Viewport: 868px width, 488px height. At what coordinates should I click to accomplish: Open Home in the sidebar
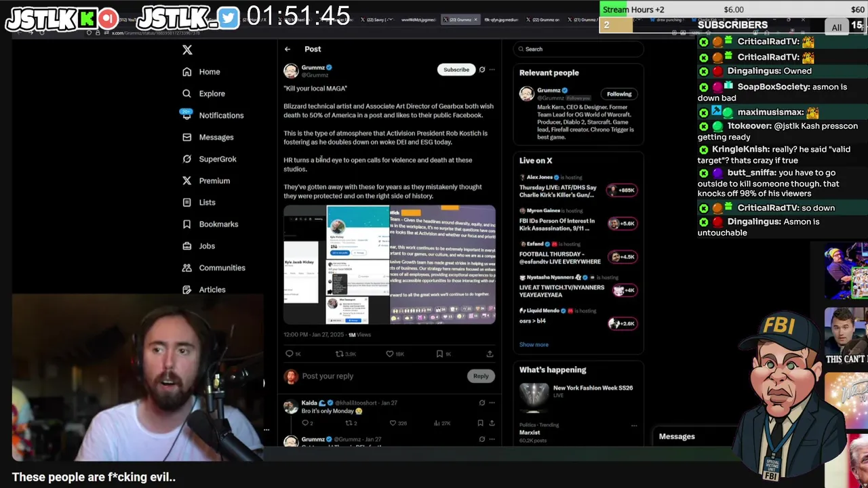pyautogui.click(x=201, y=72)
